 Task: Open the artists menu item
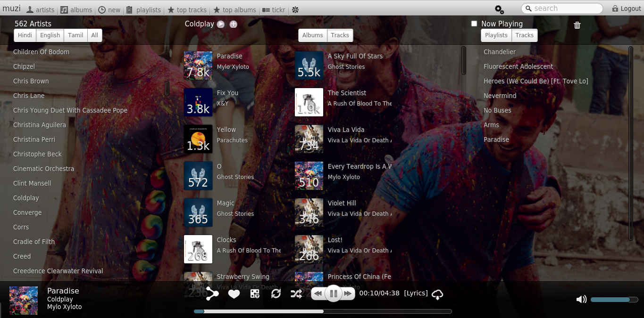pos(40,10)
